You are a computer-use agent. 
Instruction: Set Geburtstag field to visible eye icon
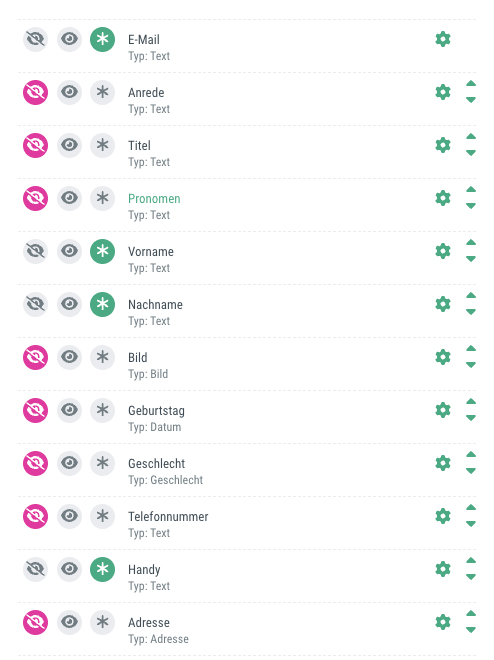pos(69,410)
